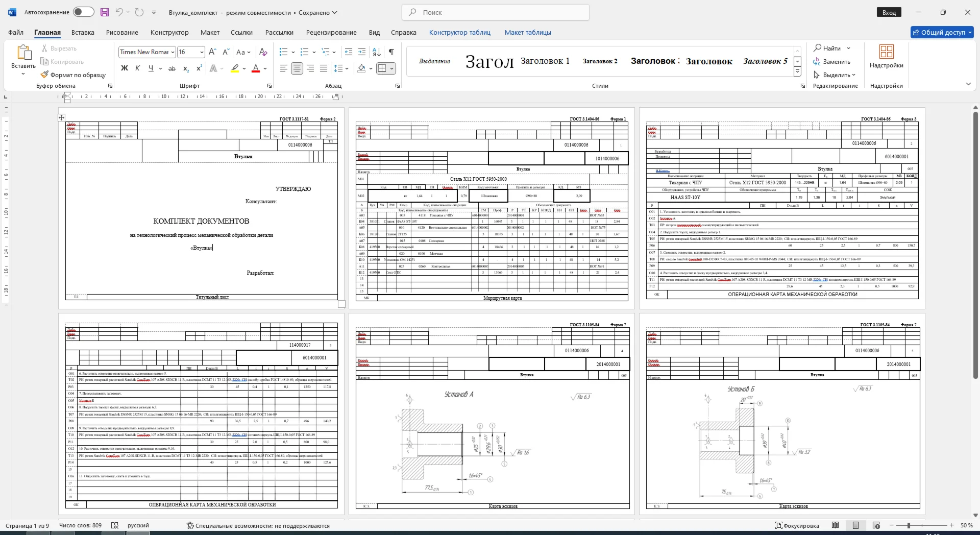Toggle Underline (Ч) formatting
This screenshot has width=980, height=535.
pos(151,68)
